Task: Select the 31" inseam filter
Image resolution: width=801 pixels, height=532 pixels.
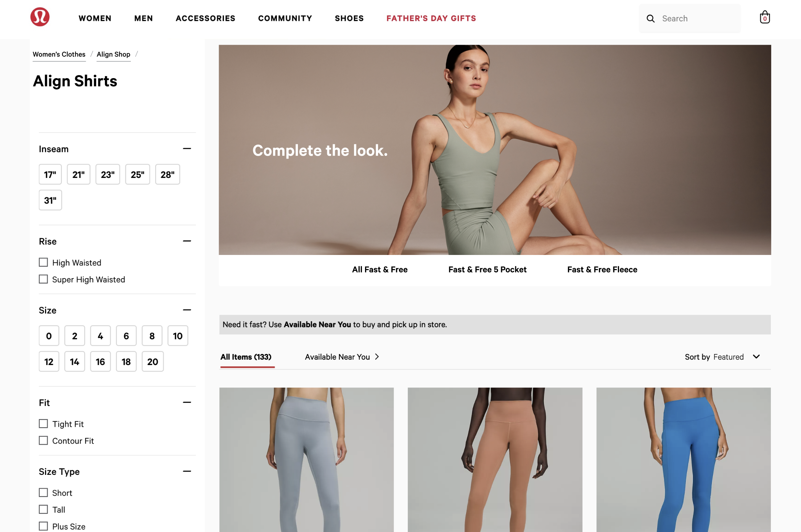Action: (x=50, y=200)
